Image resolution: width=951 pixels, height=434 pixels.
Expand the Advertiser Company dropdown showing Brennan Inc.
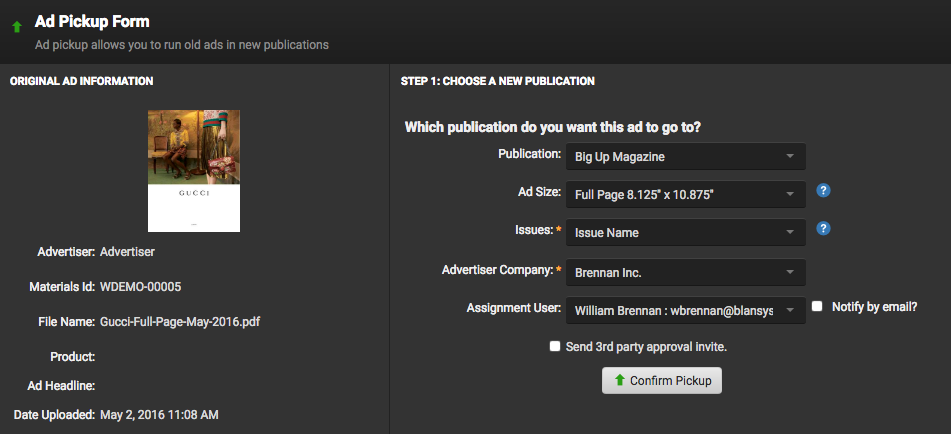tap(685, 272)
